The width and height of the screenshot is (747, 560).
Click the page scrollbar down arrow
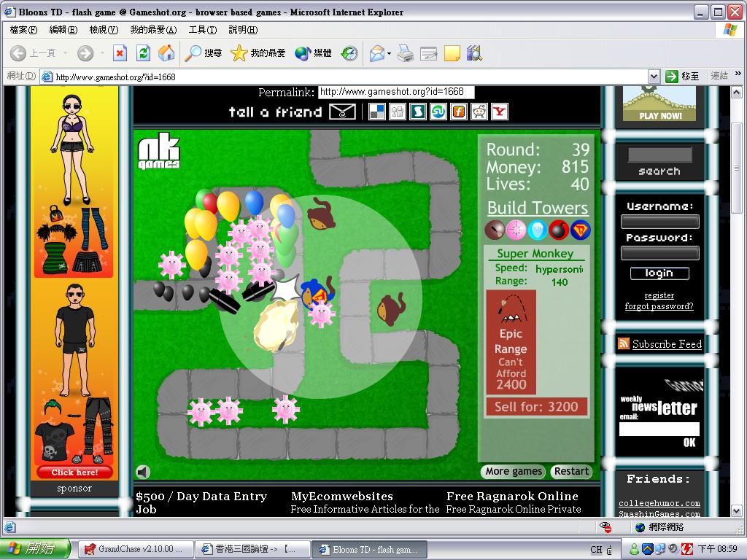point(737,511)
